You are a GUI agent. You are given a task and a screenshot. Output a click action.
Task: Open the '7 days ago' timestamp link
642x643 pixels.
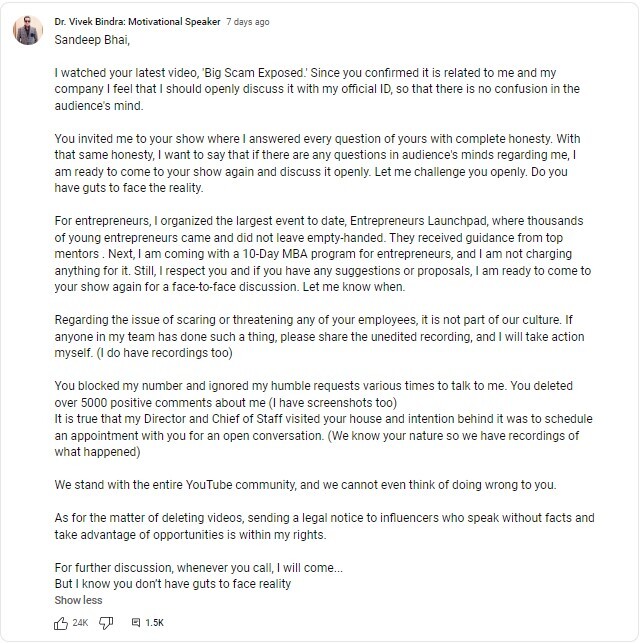(248, 22)
